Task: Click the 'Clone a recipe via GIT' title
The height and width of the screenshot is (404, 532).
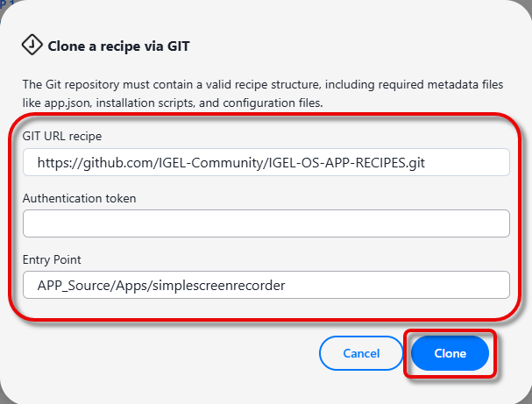Action: click(120, 46)
